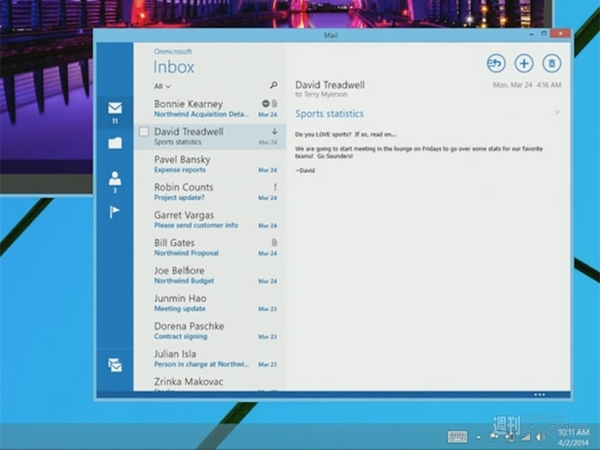Viewport: 600px width, 450px height.
Task: Open Joe Belfiore's Northwind Budget message
Action: (x=210, y=275)
